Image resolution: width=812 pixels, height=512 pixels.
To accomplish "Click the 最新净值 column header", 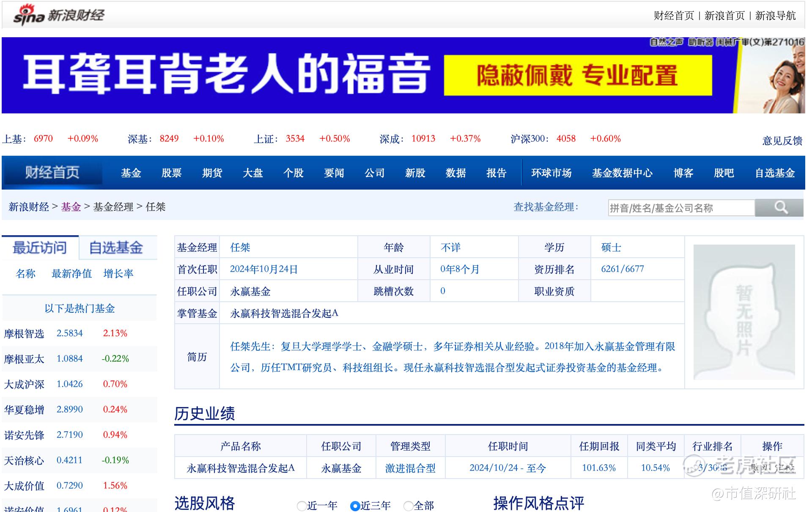I will [x=72, y=274].
